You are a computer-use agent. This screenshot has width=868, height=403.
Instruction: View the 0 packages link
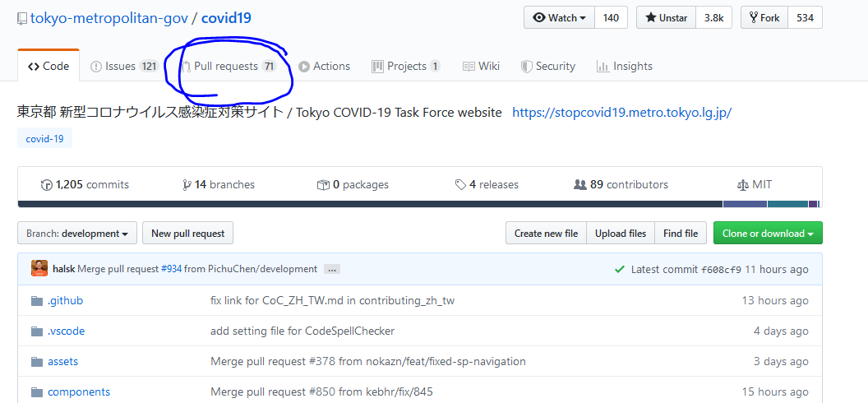pyautogui.click(x=353, y=185)
